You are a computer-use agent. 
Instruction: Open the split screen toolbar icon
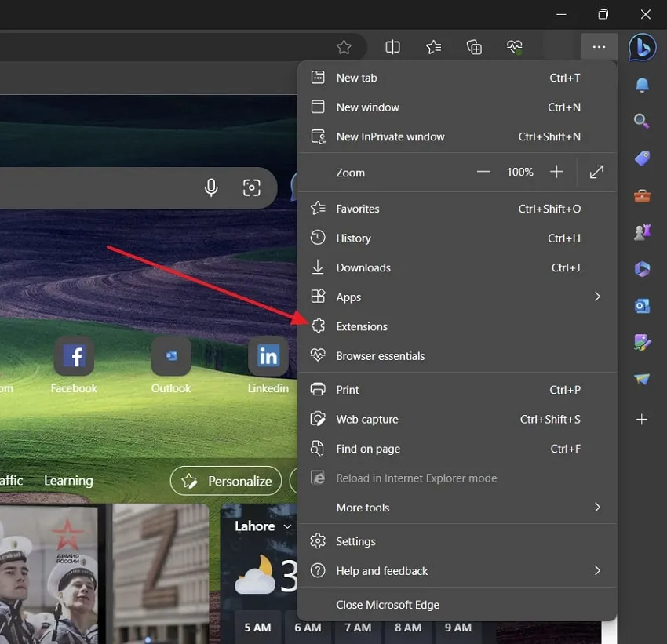pos(393,47)
